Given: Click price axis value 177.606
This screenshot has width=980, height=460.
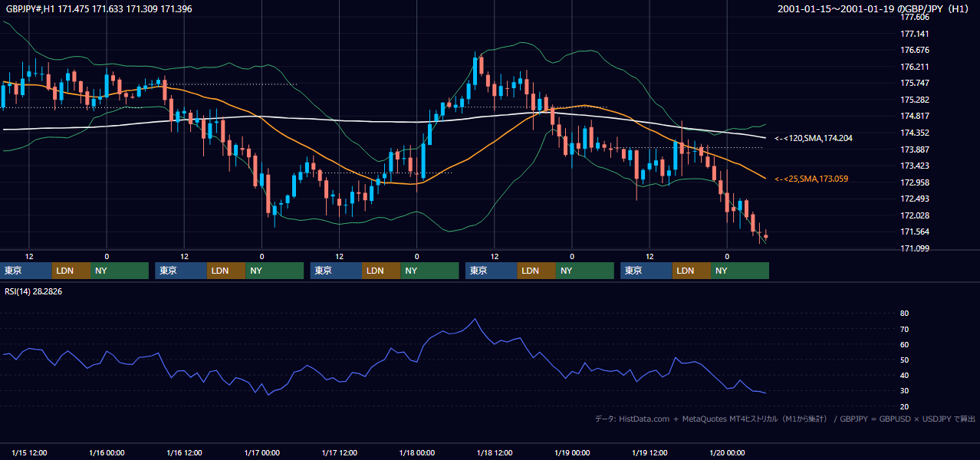Looking at the screenshot, I should pyautogui.click(x=915, y=17).
